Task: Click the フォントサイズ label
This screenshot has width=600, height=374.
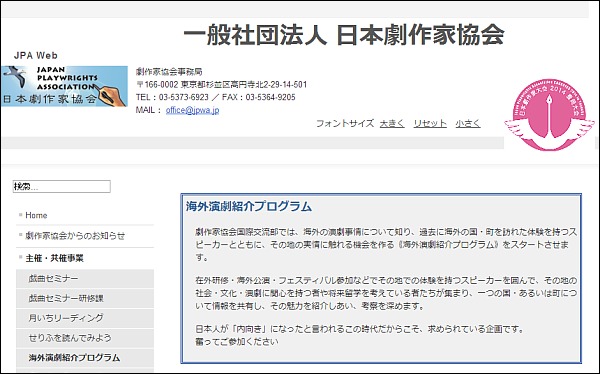Action: [345, 123]
